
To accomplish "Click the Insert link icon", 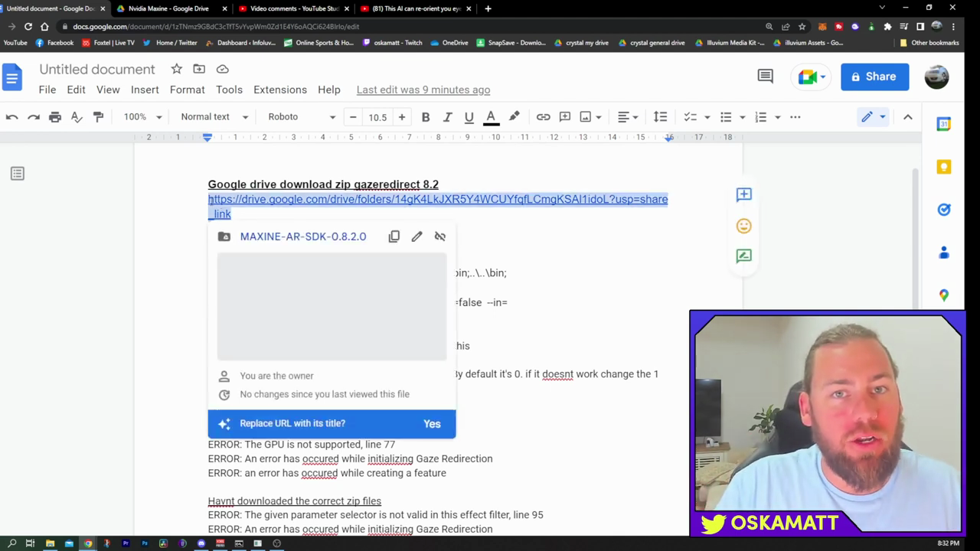I will (x=543, y=117).
